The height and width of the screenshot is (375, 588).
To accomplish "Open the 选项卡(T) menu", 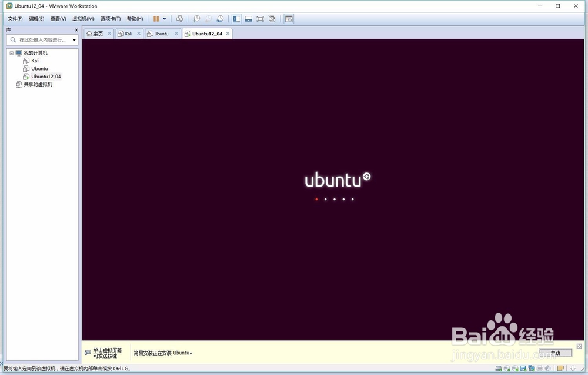I will click(x=111, y=19).
